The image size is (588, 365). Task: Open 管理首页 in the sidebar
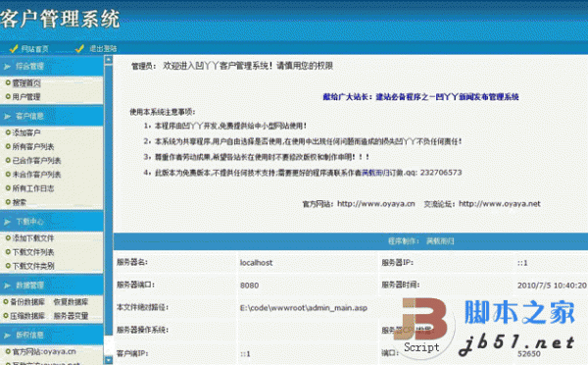tap(26, 83)
